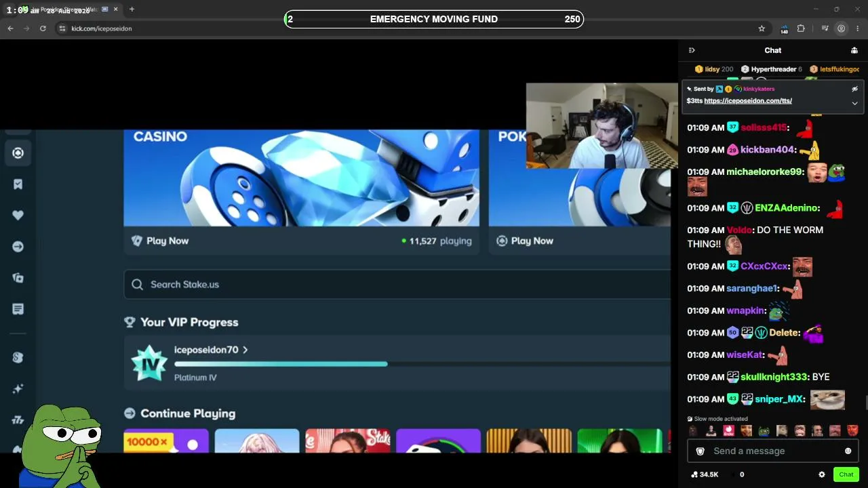Open the iceposeidon.com/tts link

(748, 101)
